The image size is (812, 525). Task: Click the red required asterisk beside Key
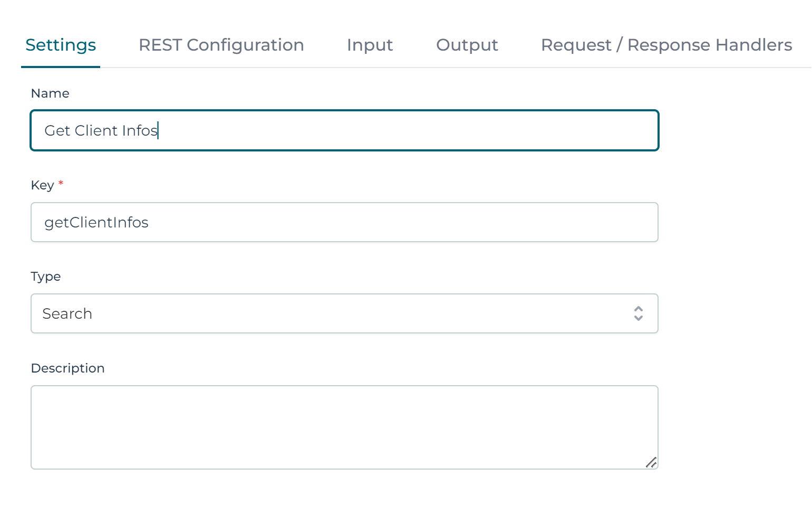(61, 183)
